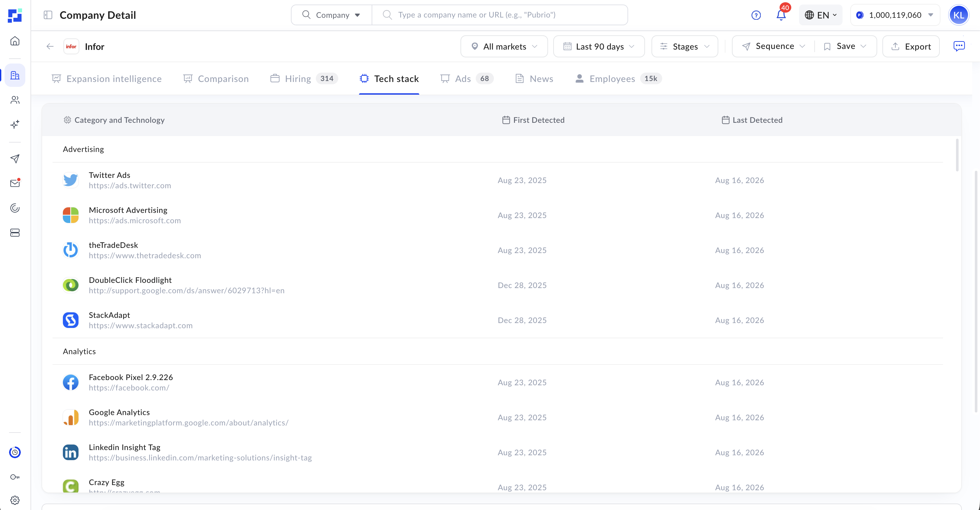Screen dimensions: 980x510
Task: Open the Last 90 days date dropdown
Action: (599, 46)
